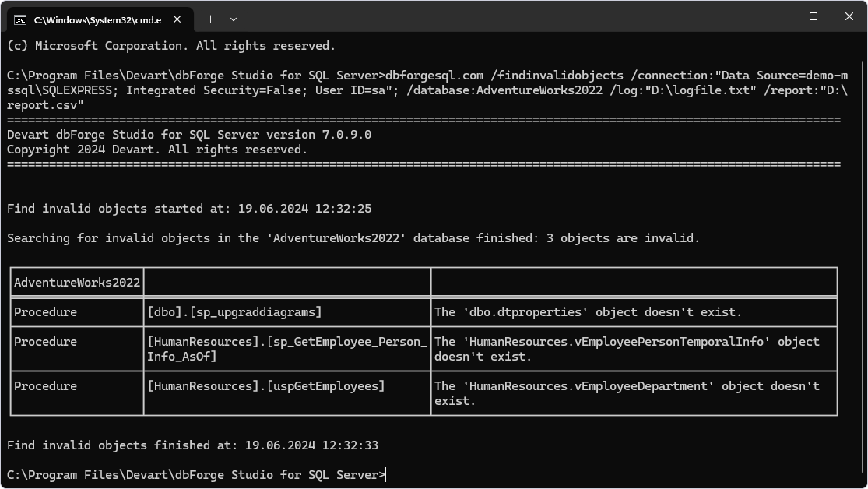Click the sp_GetEmployee_Person_Info_AsOf procedure cell

[x=286, y=349]
